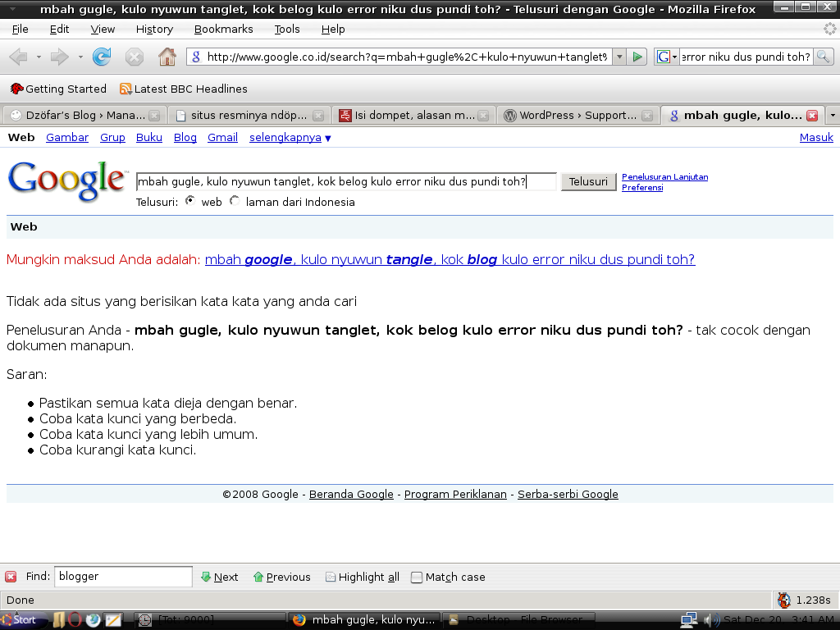Close the active mbah gugle tab
The image size is (840, 630).
click(x=812, y=116)
